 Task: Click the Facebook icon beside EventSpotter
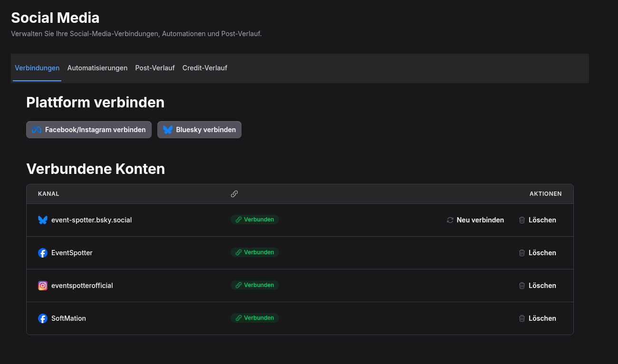(43, 252)
